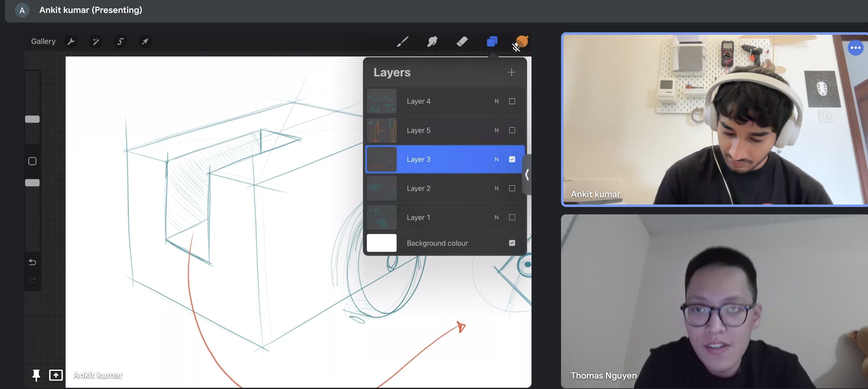This screenshot has width=868, height=389.
Task: Select the Transform arrow tool
Action: coord(145,42)
